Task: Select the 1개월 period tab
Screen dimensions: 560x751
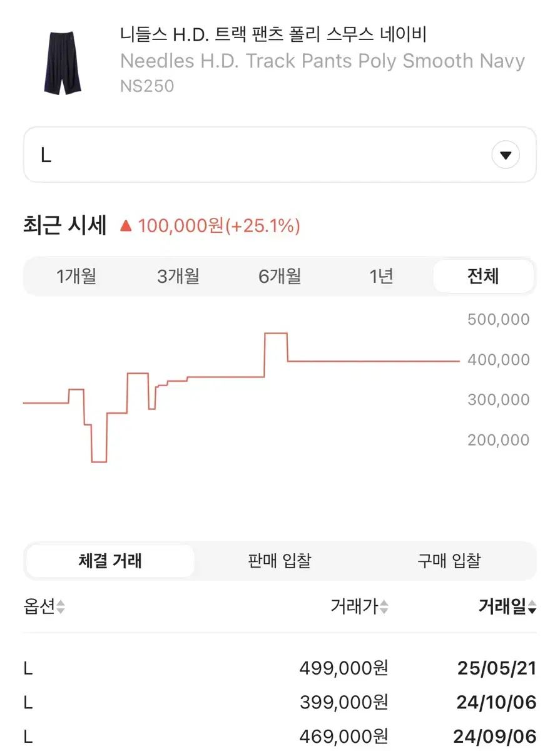Action: point(76,276)
